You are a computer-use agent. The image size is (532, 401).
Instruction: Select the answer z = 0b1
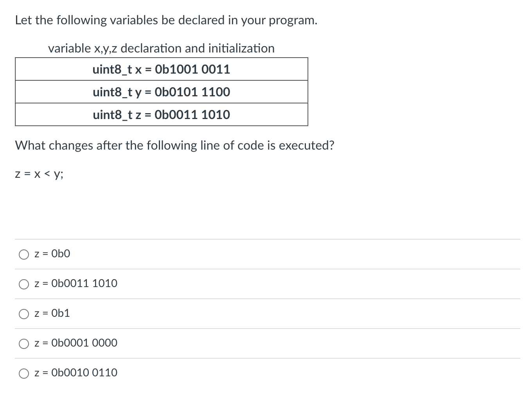click(x=52, y=313)
